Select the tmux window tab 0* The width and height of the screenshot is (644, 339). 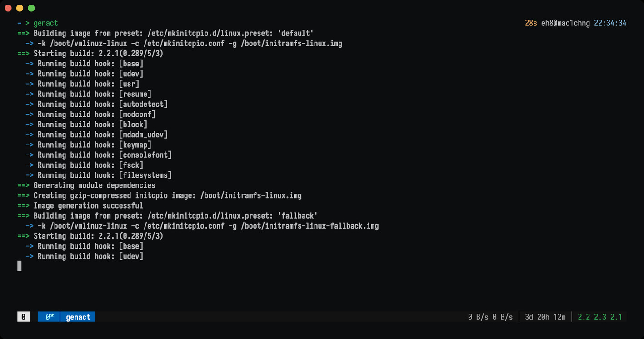[x=49, y=317]
